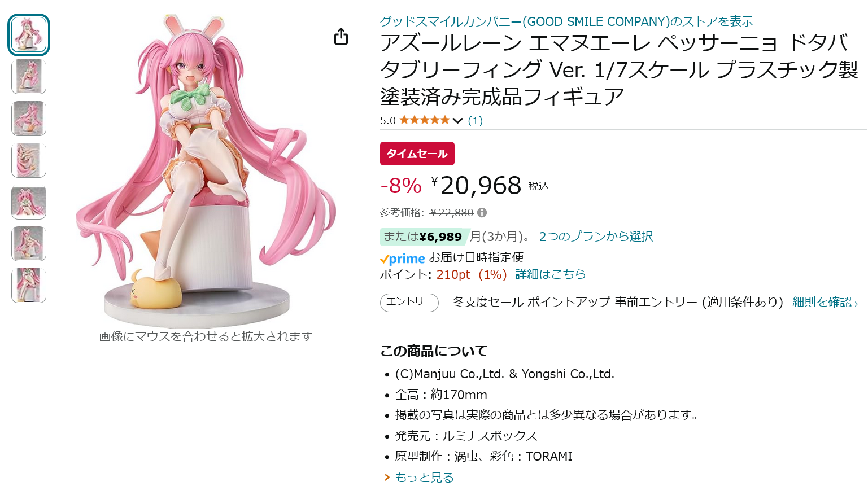
Task: Select the second product thumbnail
Action: pos(29,77)
